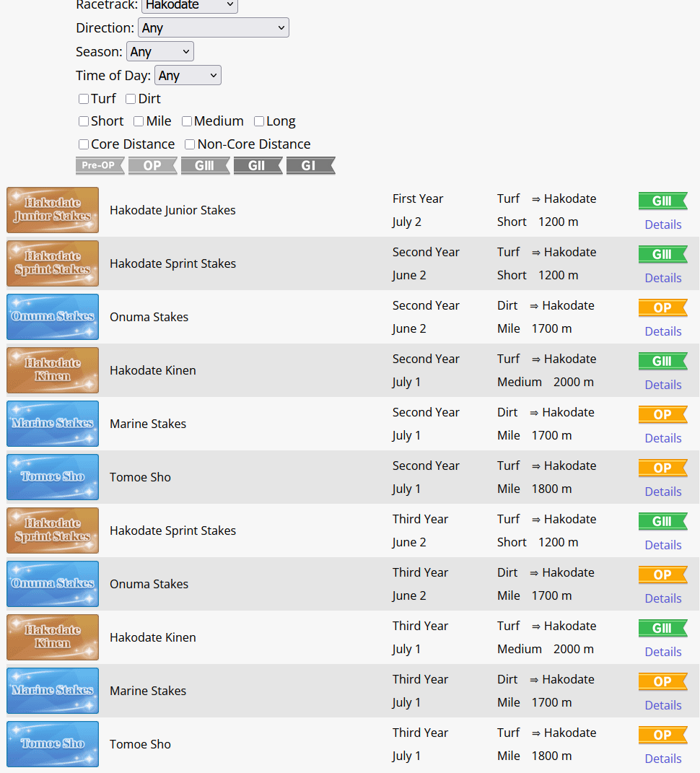Click Third Year Onuma Stakes banner

tap(53, 584)
